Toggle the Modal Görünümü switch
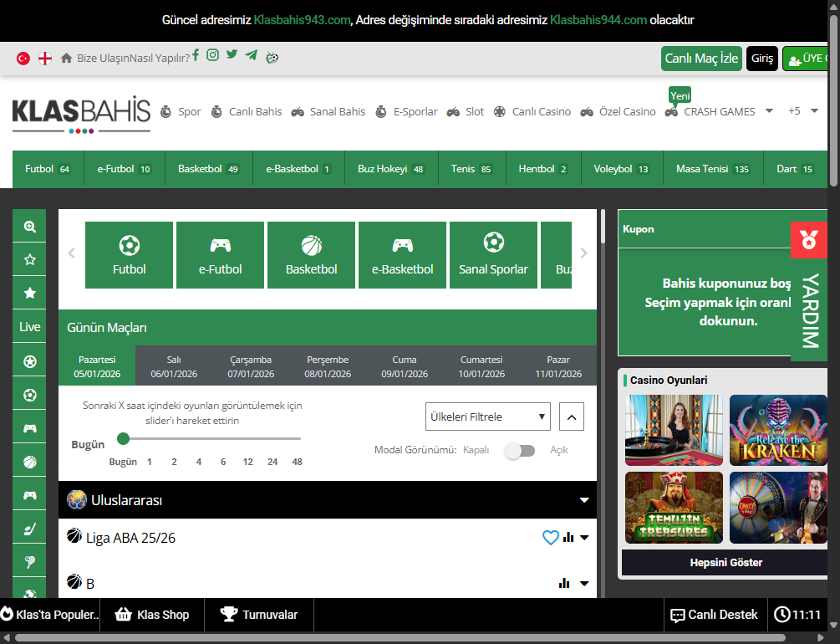Image resolution: width=840 pixels, height=644 pixels. pos(519,451)
